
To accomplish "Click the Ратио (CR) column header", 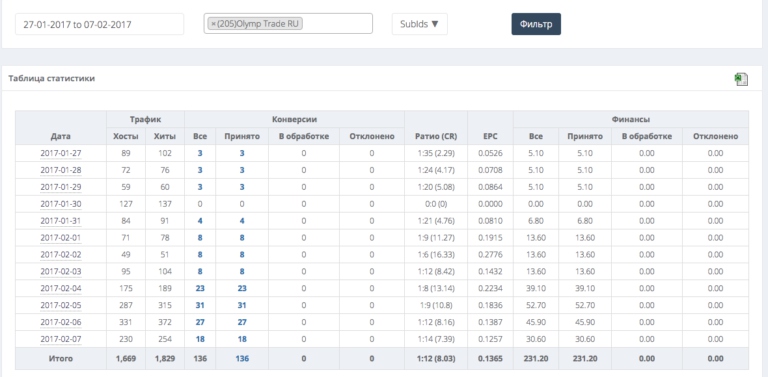I will tap(435, 137).
